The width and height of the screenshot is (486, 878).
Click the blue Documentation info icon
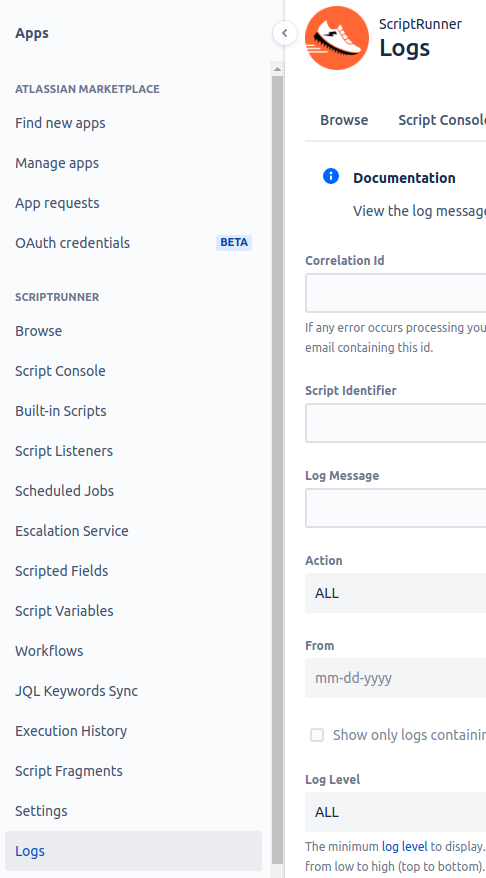coord(331,176)
